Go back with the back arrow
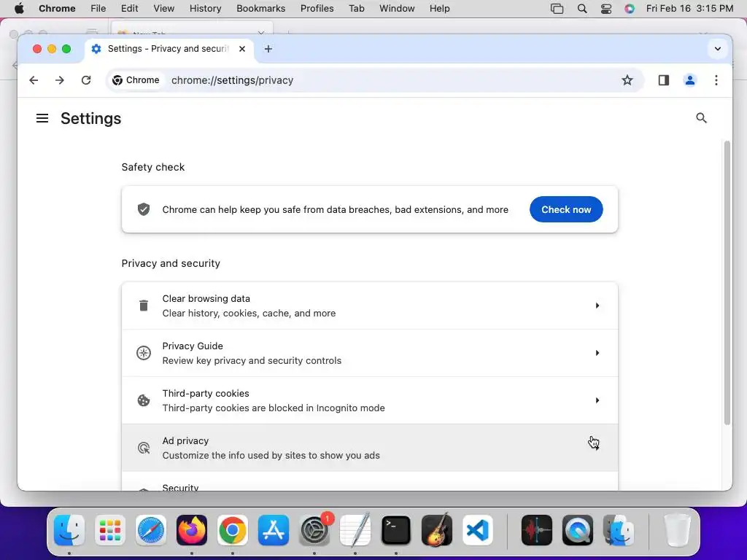 coord(34,80)
